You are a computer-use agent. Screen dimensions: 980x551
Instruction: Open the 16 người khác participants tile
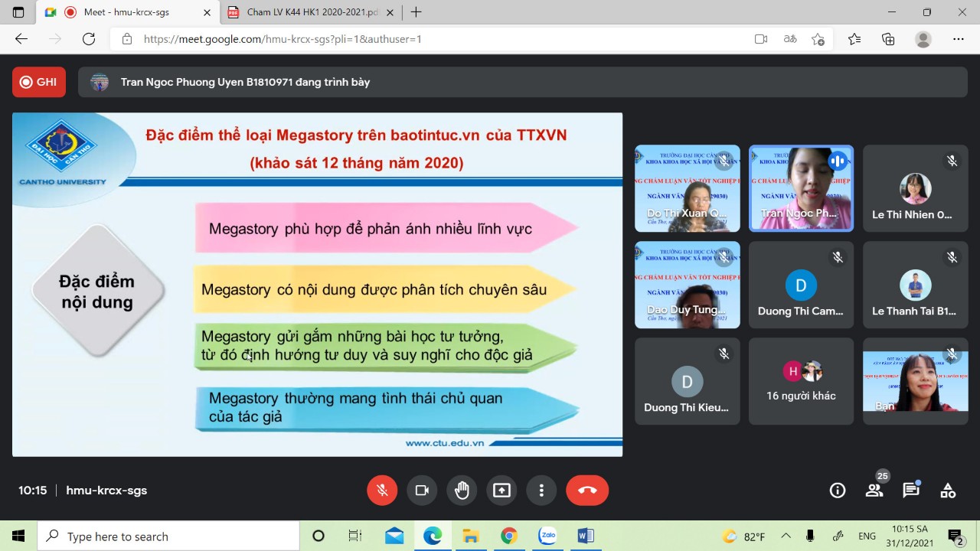[801, 381]
